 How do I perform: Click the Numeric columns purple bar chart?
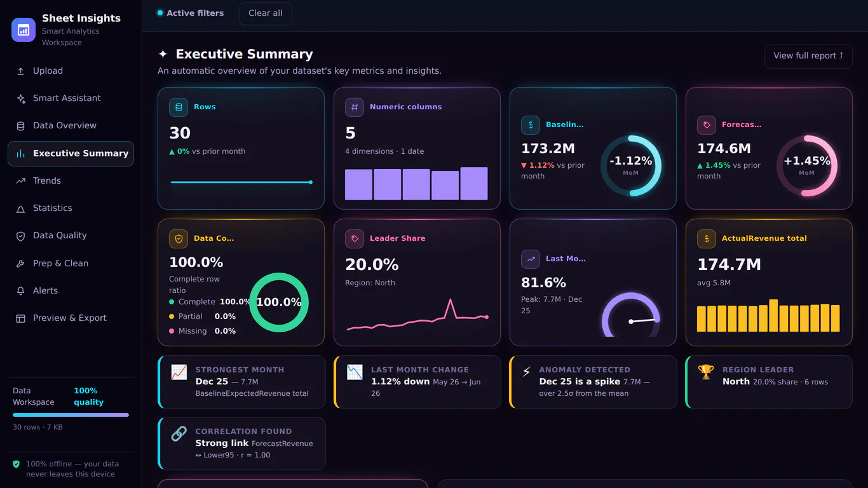416,184
